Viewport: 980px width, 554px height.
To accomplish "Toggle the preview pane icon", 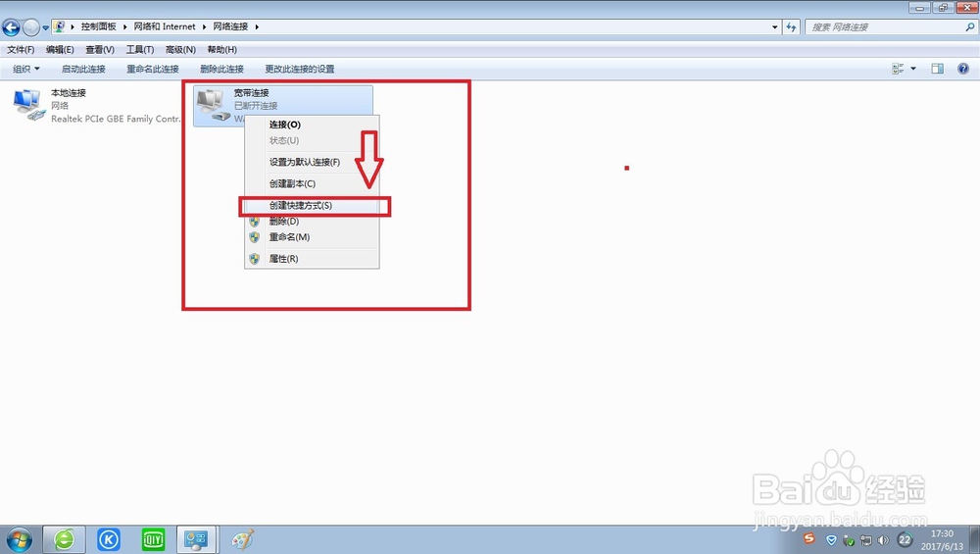I will [938, 69].
